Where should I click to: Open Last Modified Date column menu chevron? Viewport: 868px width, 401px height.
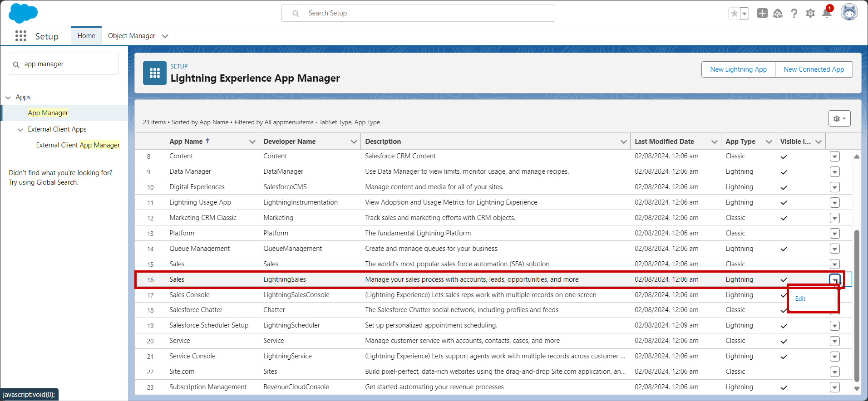point(714,142)
